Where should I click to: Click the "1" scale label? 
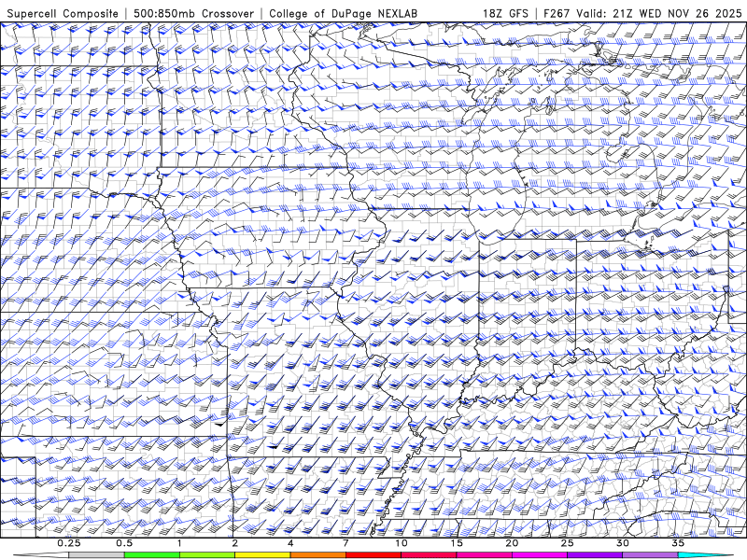[179, 543]
